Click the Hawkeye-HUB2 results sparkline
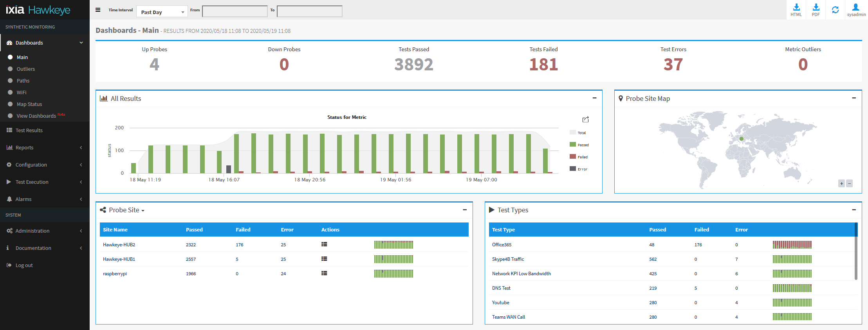Image resolution: width=868 pixels, height=330 pixels. click(393, 245)
